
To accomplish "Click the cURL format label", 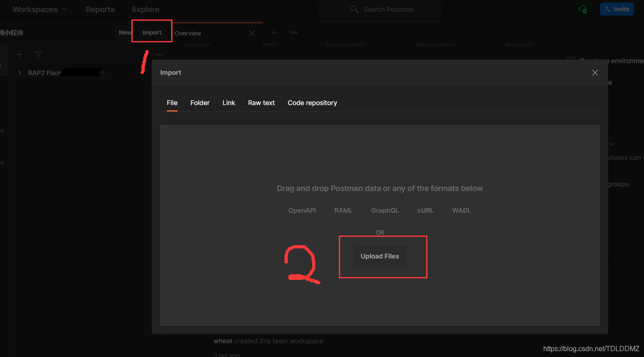I will coord(425,210).
